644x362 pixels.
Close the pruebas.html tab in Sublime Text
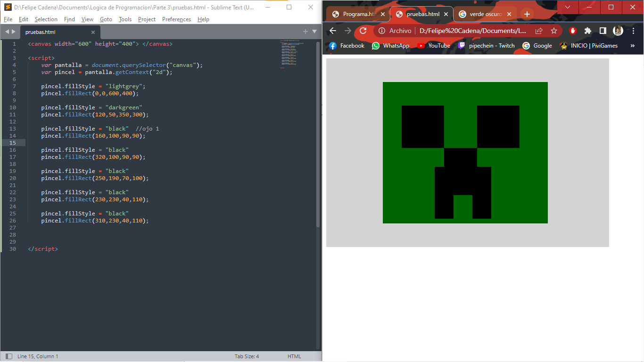(x=93, y=32)
